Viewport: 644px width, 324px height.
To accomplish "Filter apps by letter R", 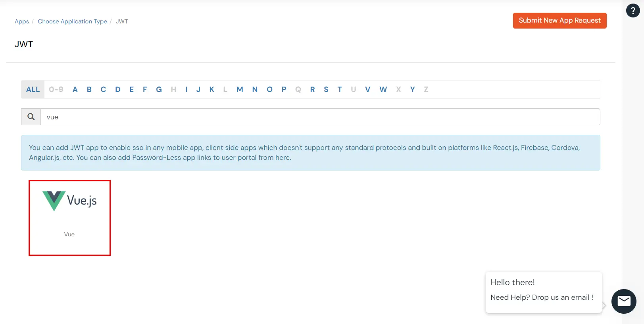I will click(x=313, y=90).
